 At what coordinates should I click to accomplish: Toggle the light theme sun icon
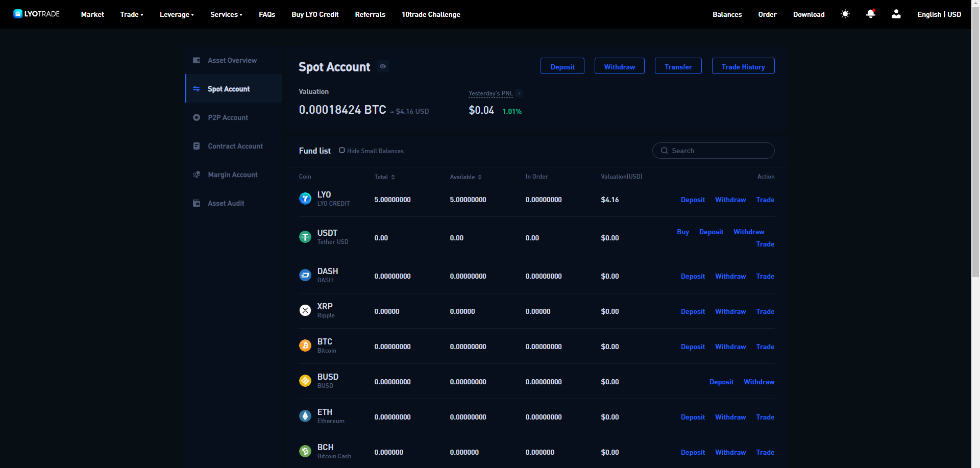[845, 14]
